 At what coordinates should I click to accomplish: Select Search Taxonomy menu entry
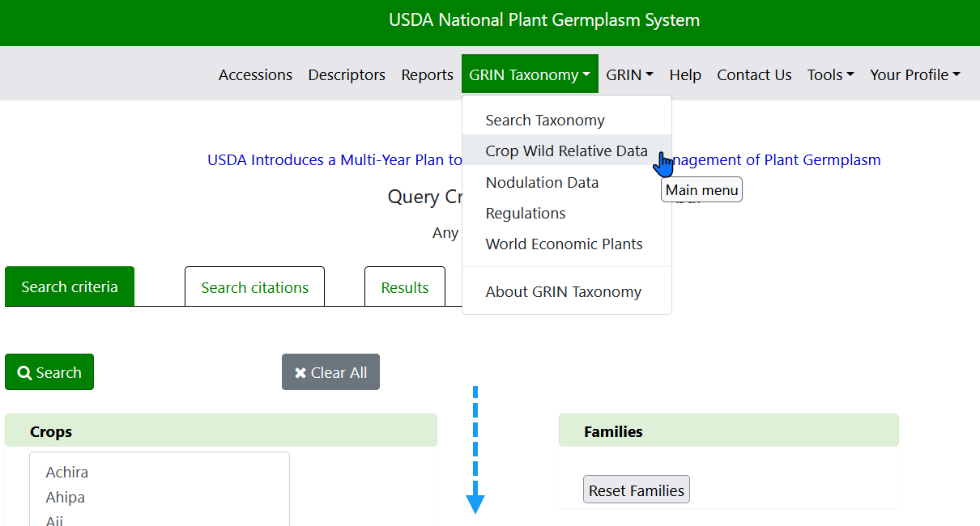coord(567,120)
